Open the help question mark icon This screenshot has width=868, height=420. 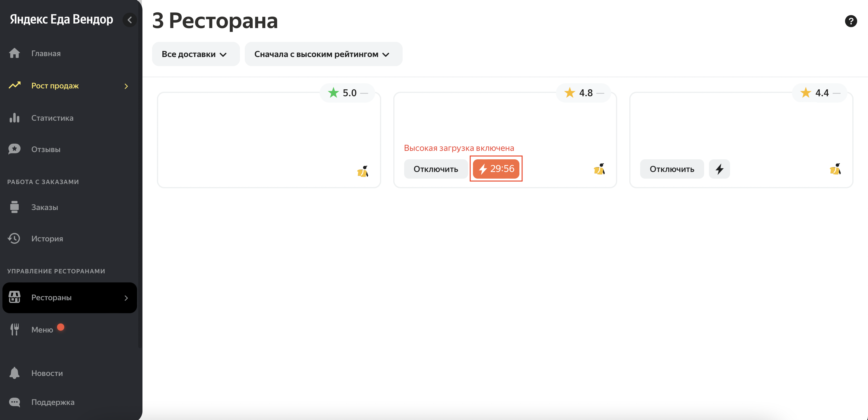pyautogui.click(x=850, y=21)
